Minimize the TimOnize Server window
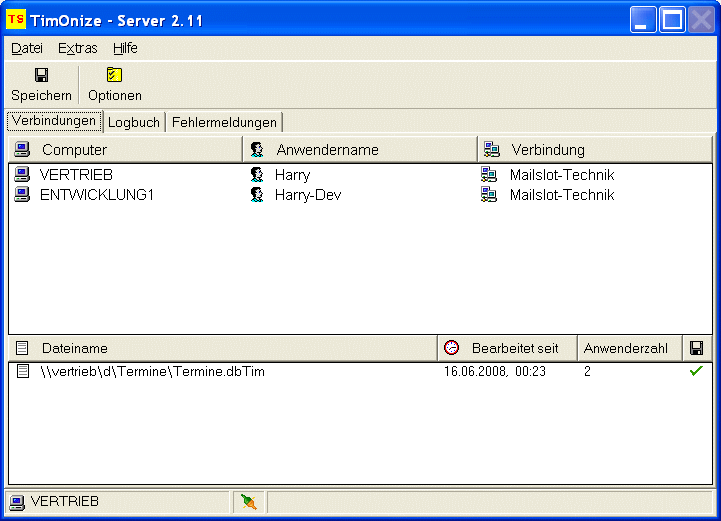Viewport: 721px width, 521px height. click(x=643, y=20)
